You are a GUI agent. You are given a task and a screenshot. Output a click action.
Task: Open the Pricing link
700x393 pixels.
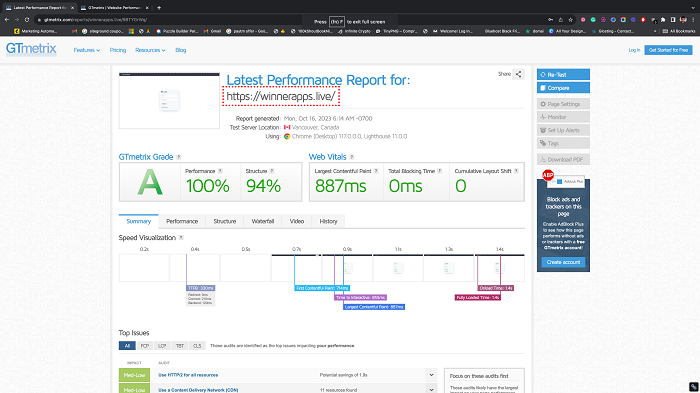pyautogui.click(x=118, y=50)
